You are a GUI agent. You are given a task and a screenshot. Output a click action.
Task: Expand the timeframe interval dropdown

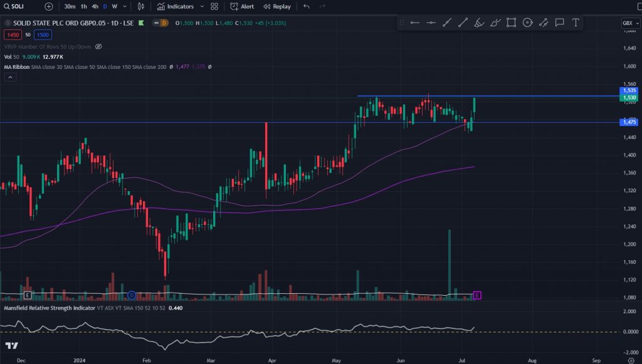pyautogui.click(x=125, y=6)
